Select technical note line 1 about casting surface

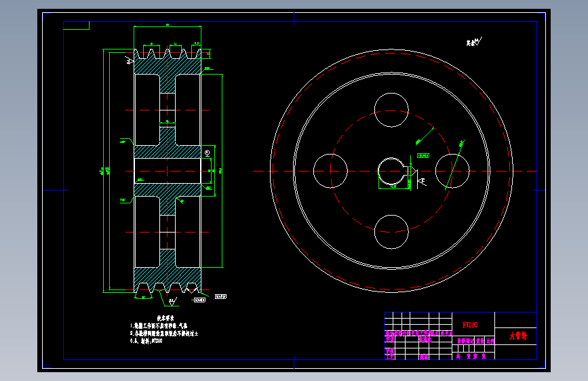[159, 326]
